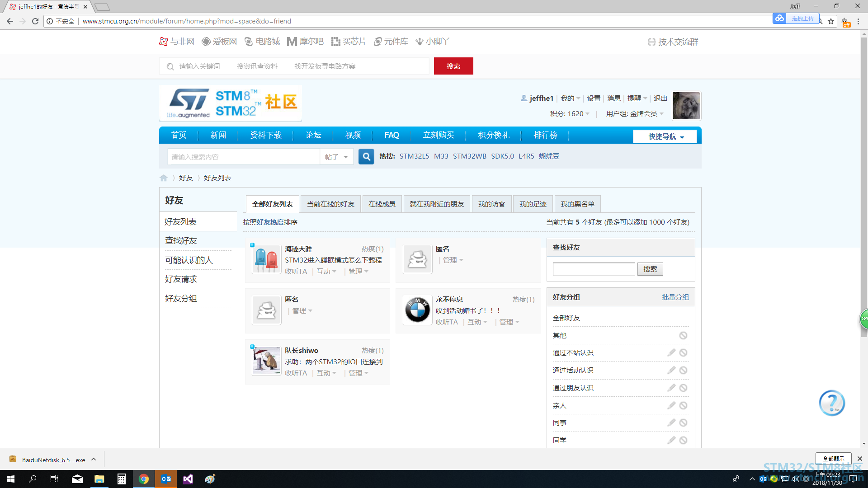The height and width of the screenshot is (488, 868).
Task: Click ban icon for 亲人 group
Action: (683, 405)
